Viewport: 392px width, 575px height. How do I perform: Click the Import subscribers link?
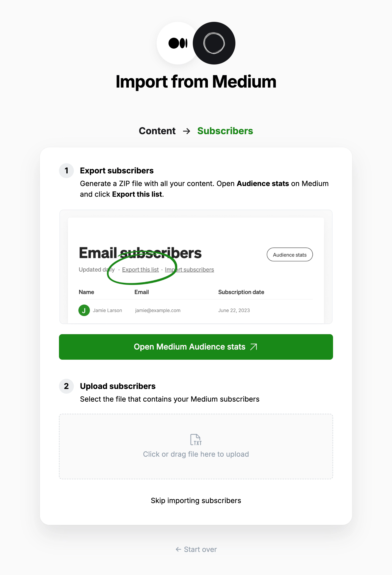(189, 270)
